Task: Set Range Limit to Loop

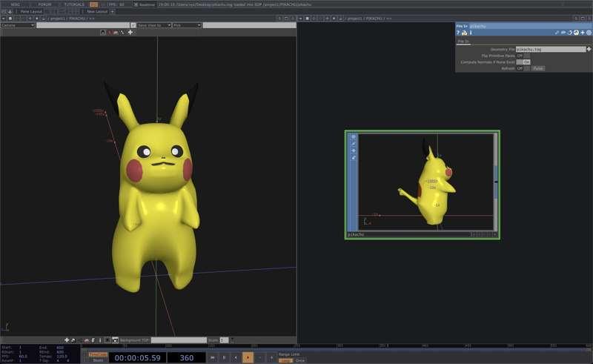Action: point(285,360)
